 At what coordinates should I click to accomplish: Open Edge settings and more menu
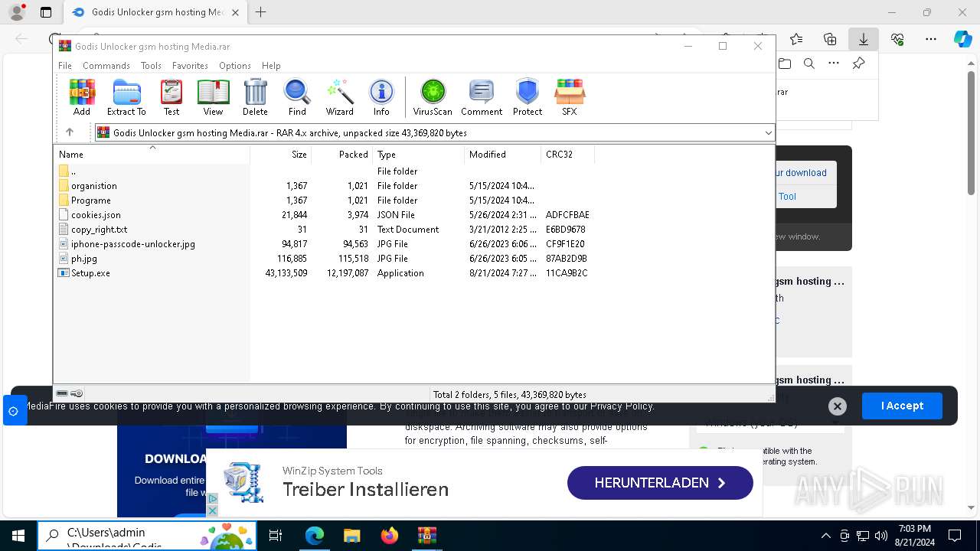click(x=931, y=39)
